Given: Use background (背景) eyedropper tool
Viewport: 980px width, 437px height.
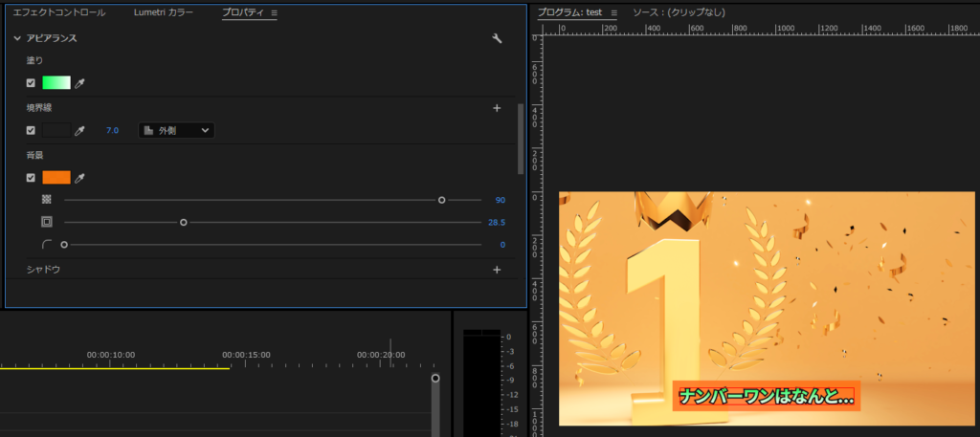Looking at the screenshot, I should (80, 178).
